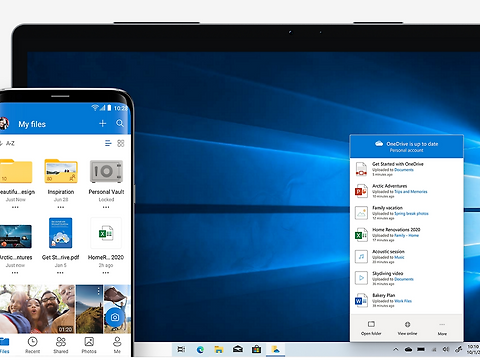This screenshot has width=480, height=360.
Task: Click the PowerPoint icon beside Arctic Adventures
Action: (x=361, y=191)
